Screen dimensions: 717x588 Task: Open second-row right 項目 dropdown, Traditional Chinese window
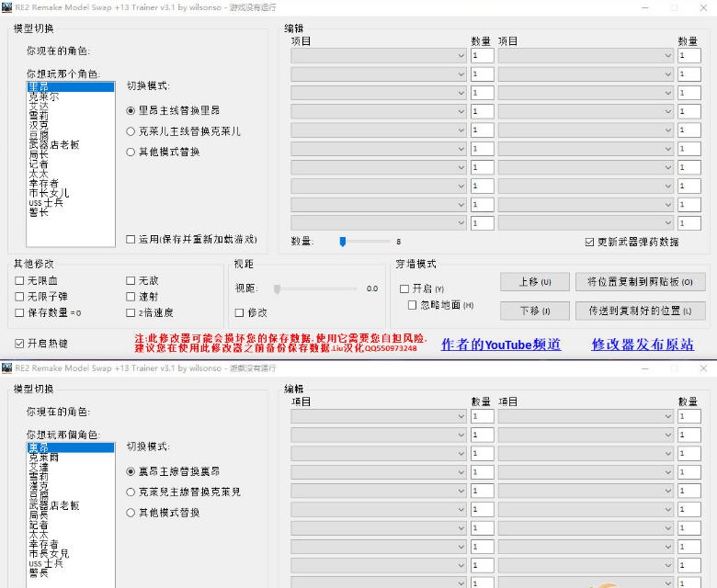click(586, 435)
